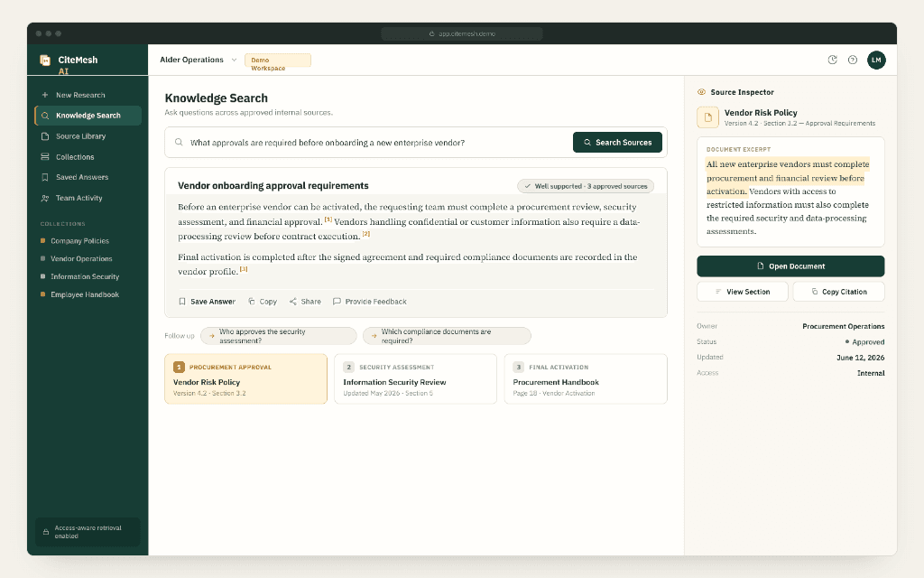The image size is (924, 578).
Task: Click the Demo Workspace badge
Action: (278, 61)
